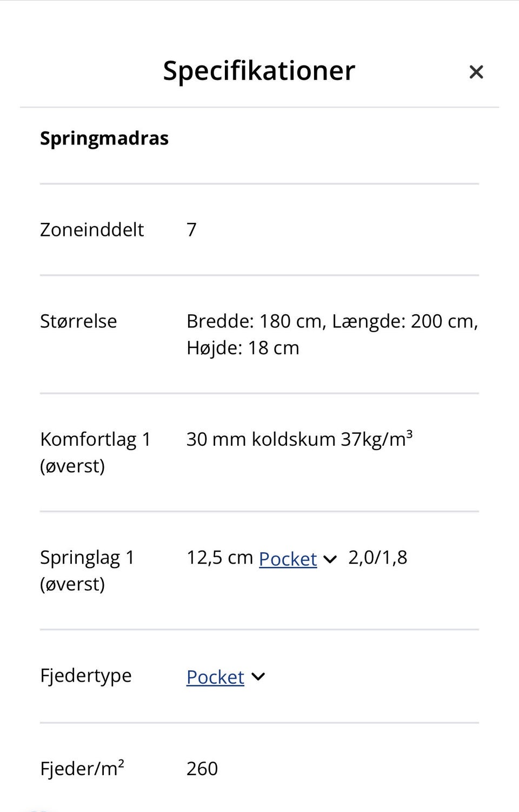Image resolution: width=519 pixels, height=812 pixels.
Task: Close the Specifikationer dialog with the X
Action: [476, 72]
